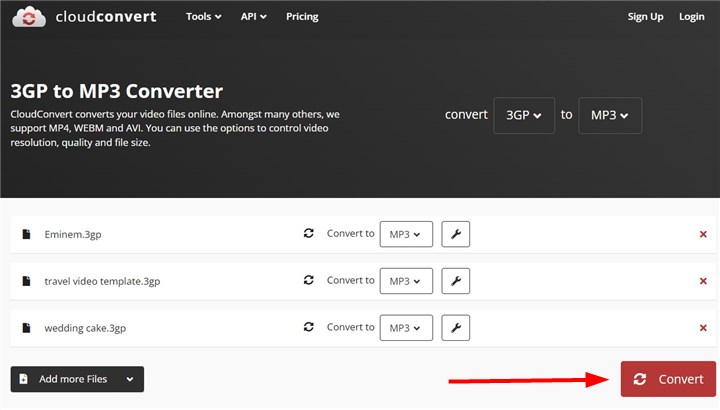Open wrench settings for wedding cake.3gp
This screenshot has height=410, width=720.
456,328
